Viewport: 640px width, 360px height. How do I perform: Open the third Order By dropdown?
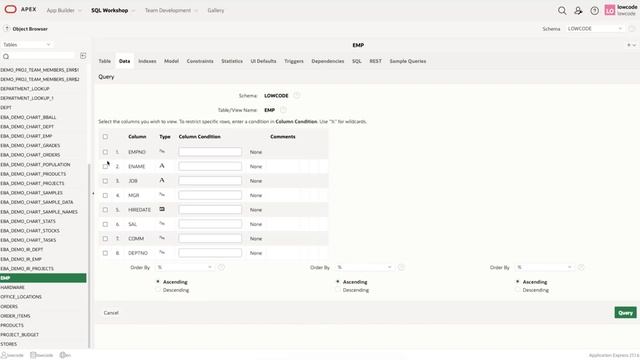544,267
